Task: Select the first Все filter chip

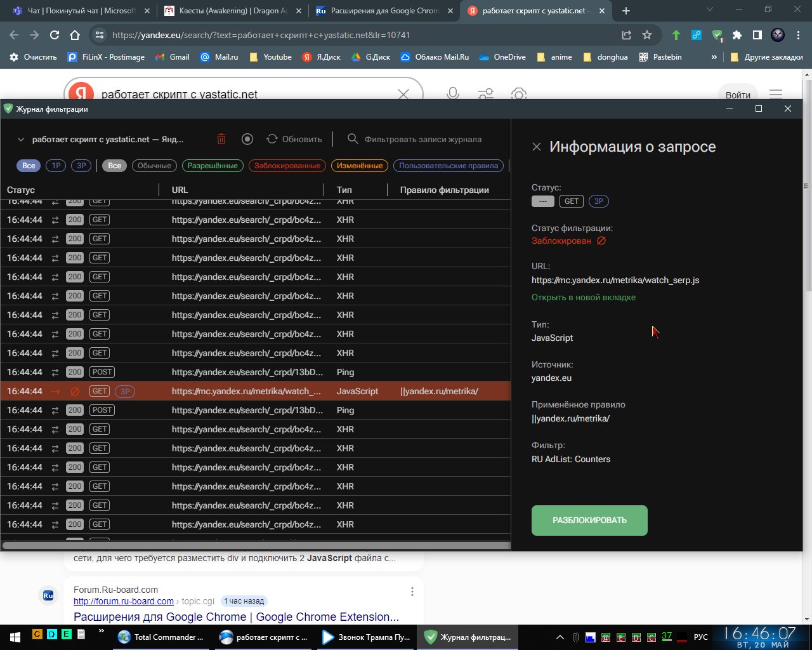Action: point(29,166)
